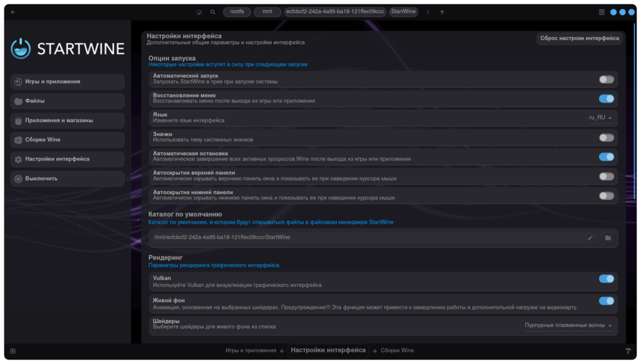Click Сброс настроек интерфейса button
The image size is (641, 364).
pyautogui.click(x=579, y=38)
